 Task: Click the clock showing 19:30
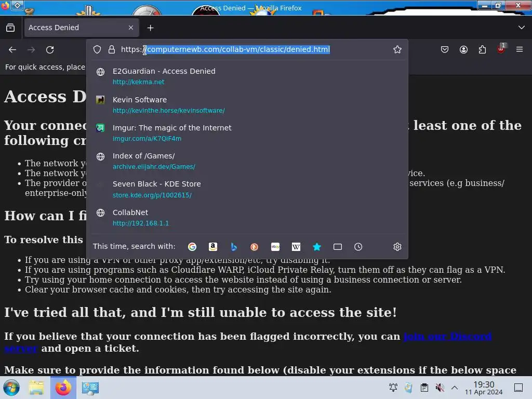click(x=484, y=388)
